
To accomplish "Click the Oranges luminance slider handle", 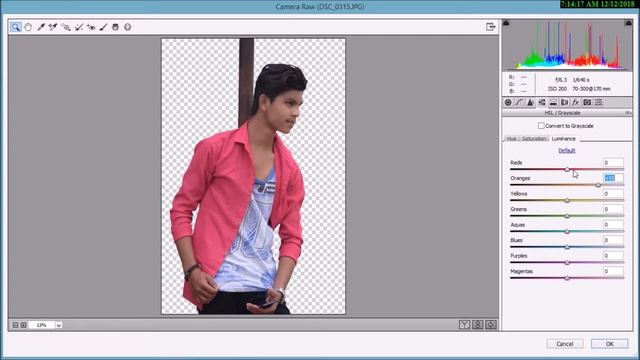I will pos(598,185).
